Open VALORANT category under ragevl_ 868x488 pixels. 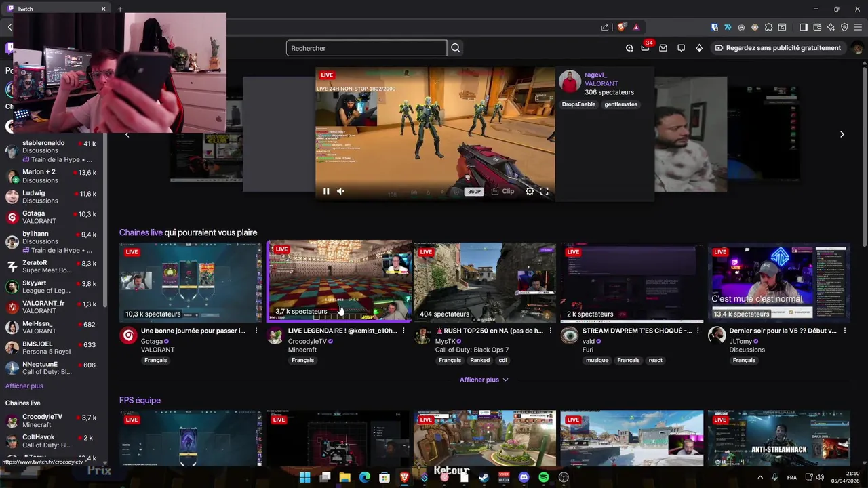click(x=601, y=83)
